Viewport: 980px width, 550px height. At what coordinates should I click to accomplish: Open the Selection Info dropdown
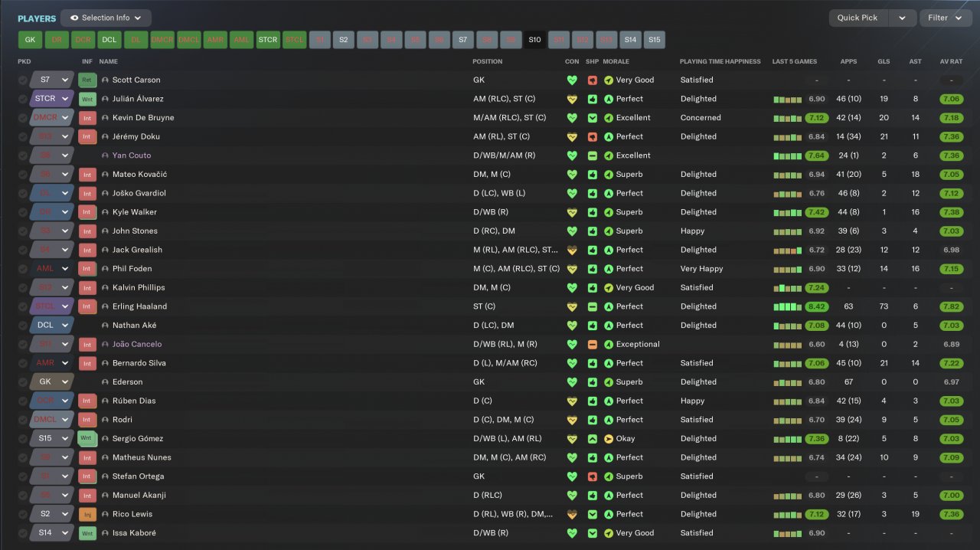[x=106, y=18]
